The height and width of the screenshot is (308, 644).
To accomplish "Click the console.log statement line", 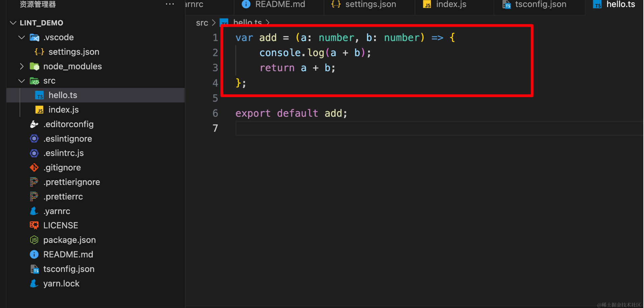I will pos(315,53).
